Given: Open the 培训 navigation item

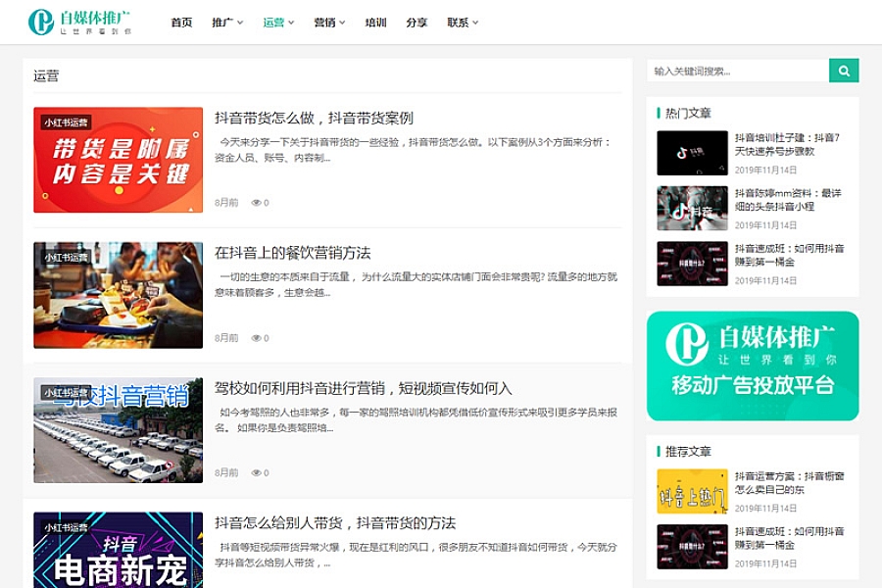Looking at the screenshot, I should pos(375,23).
